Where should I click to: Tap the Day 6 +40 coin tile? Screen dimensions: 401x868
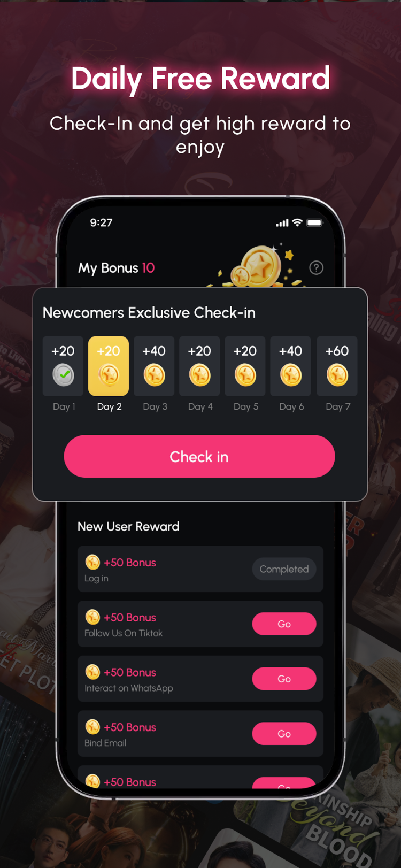[x=290, y=366]
